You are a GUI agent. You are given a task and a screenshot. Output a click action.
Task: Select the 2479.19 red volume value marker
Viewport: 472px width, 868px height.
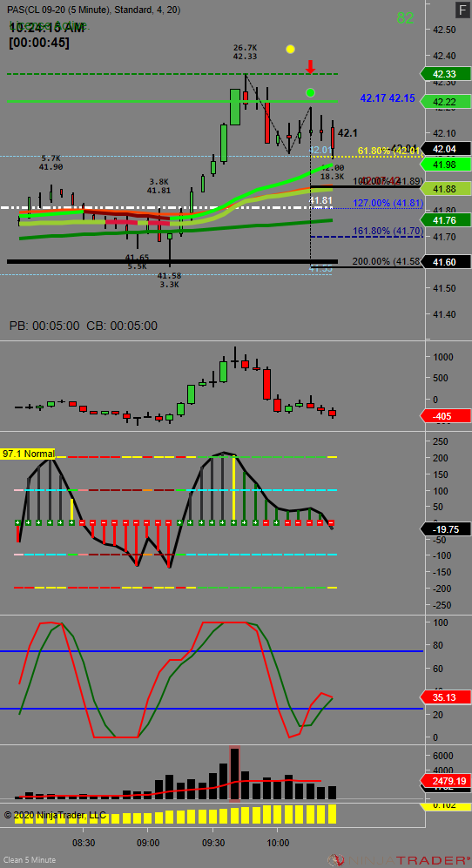pos(447,781)
